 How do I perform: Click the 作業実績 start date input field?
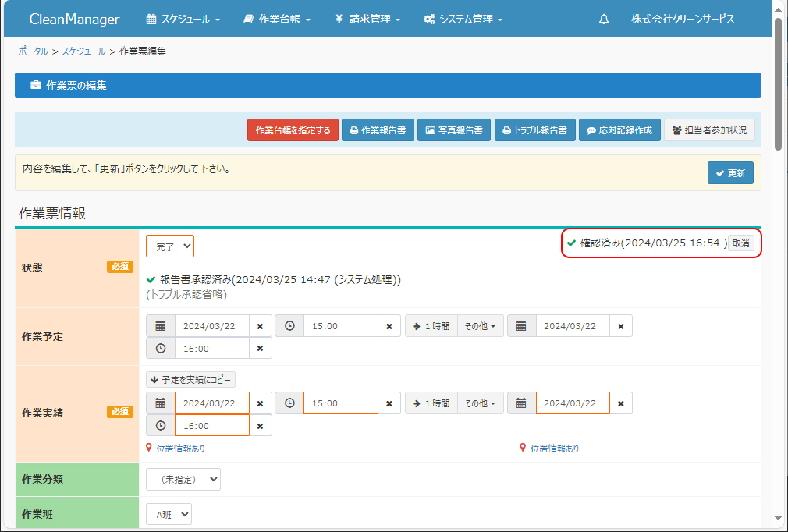point(211,403)
